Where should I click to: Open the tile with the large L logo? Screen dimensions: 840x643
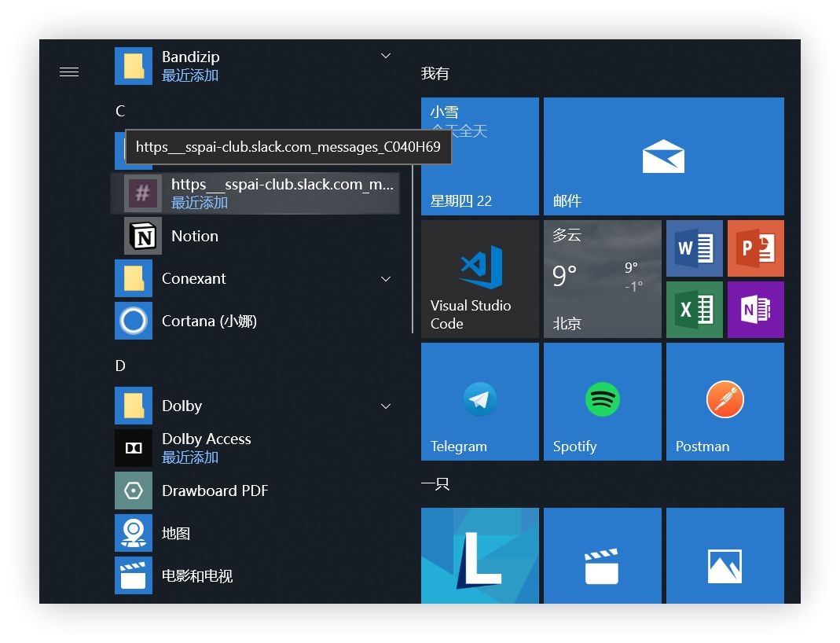(x=480, y=556)
